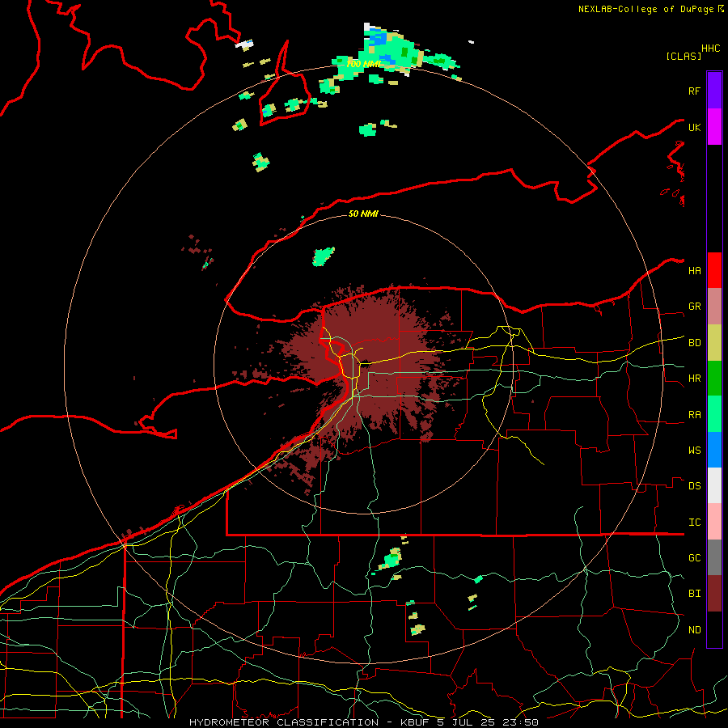Click the RF purple legend swatch
The width and height of the screenshot is (728, 728).
tap(714, 91)
